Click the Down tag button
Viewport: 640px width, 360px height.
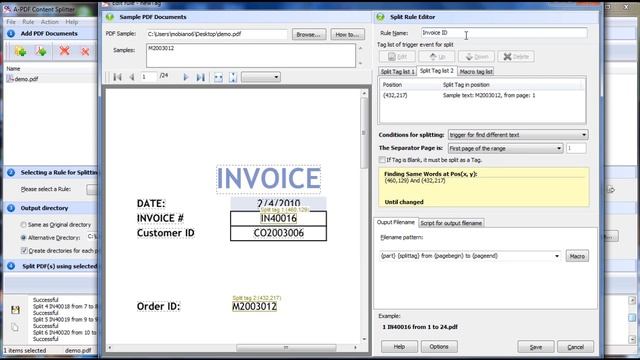(x=477, y=57)
